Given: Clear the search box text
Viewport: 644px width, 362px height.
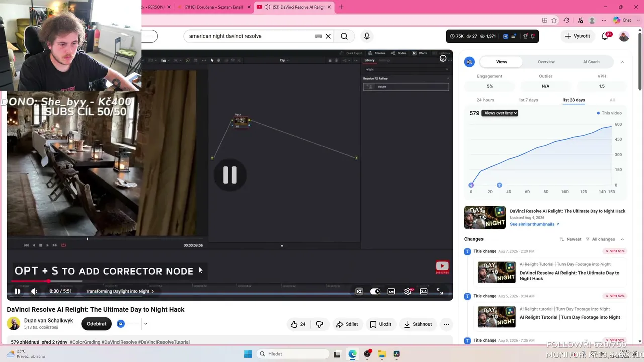Looking at the screenshot, I should 328,36.
